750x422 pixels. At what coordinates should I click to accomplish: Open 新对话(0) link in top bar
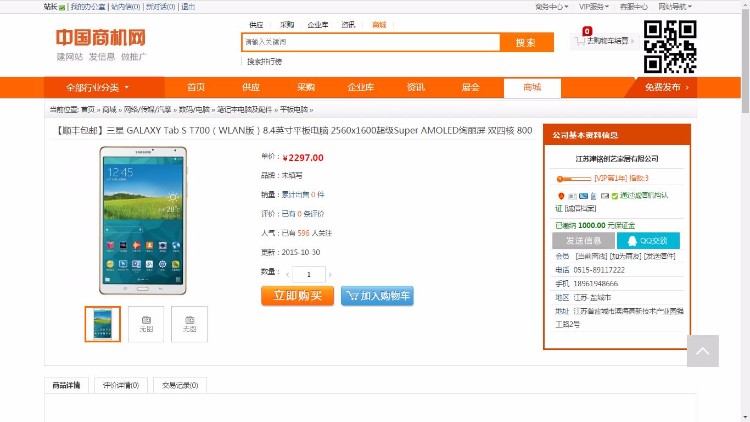tap(160, 7)
